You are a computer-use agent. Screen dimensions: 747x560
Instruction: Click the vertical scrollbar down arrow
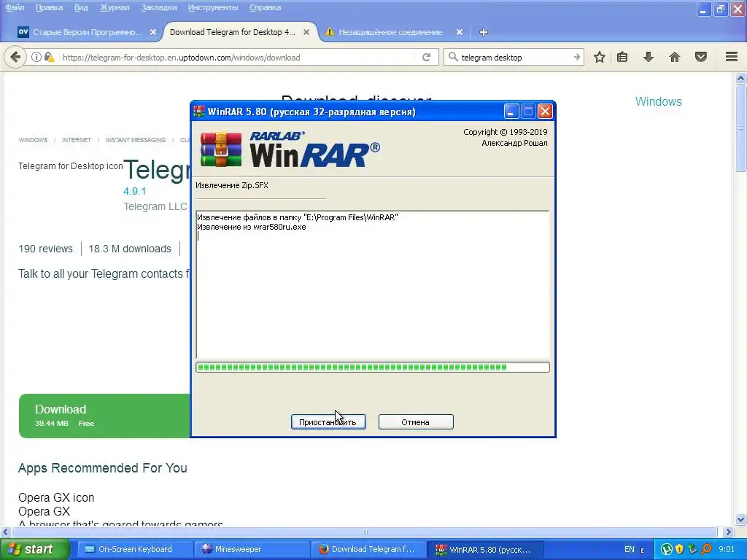740,519
